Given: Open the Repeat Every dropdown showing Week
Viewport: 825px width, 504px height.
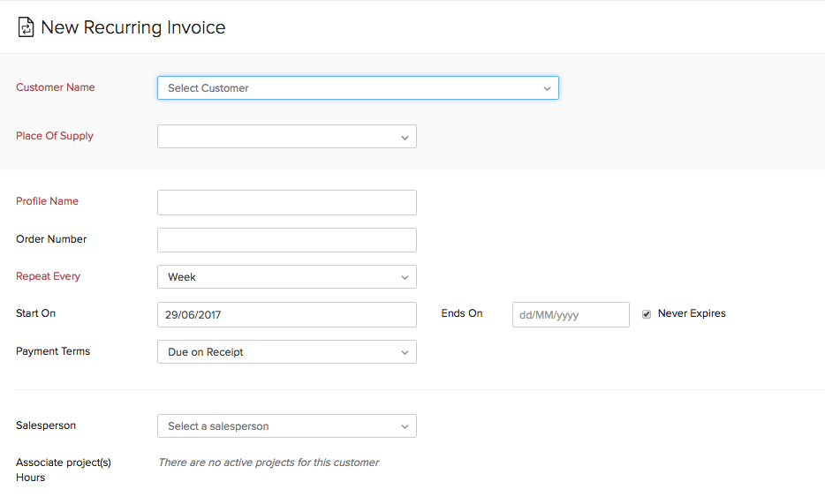Looking at the screenshot, I should click(286, 277).
